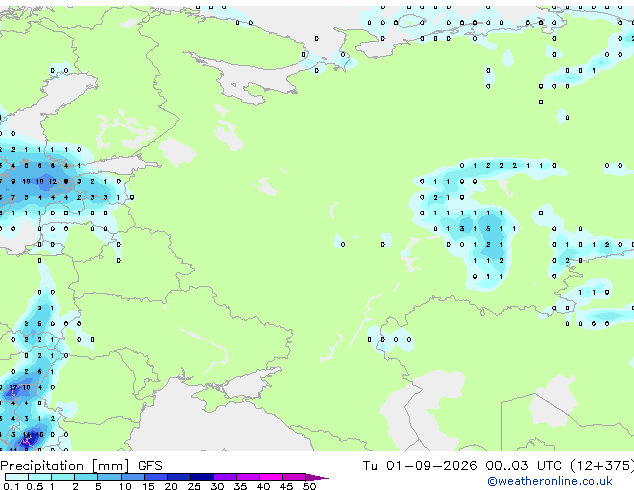Select the 0.1–0.5 mm legend swatch
Screen dimensions: 634x490
(x=17, y=477)
